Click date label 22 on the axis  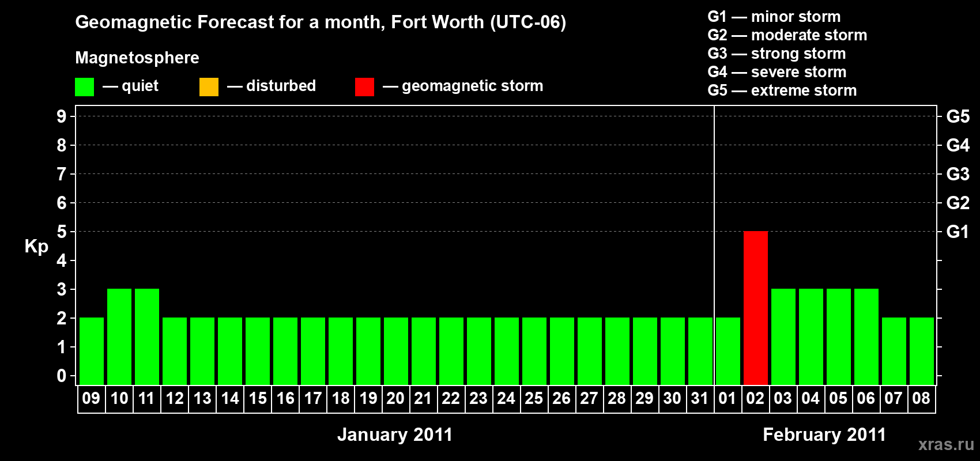451,398
